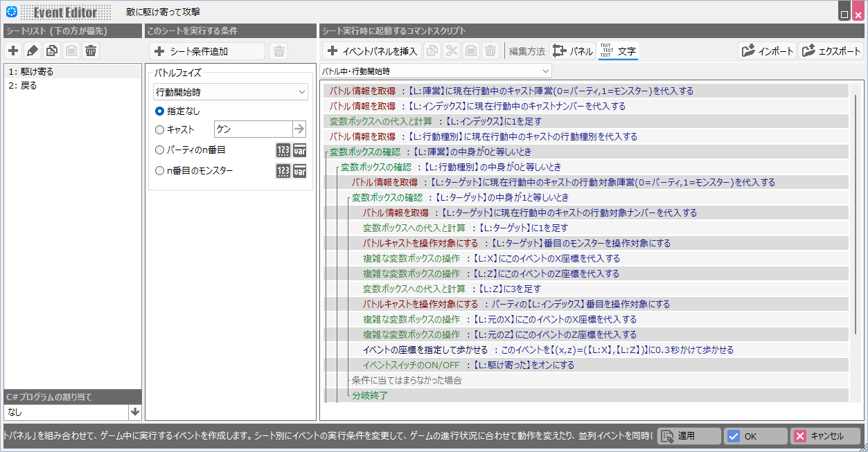Click the インポート button
This screenshot has width=868, height=452.
pos(767,51)
